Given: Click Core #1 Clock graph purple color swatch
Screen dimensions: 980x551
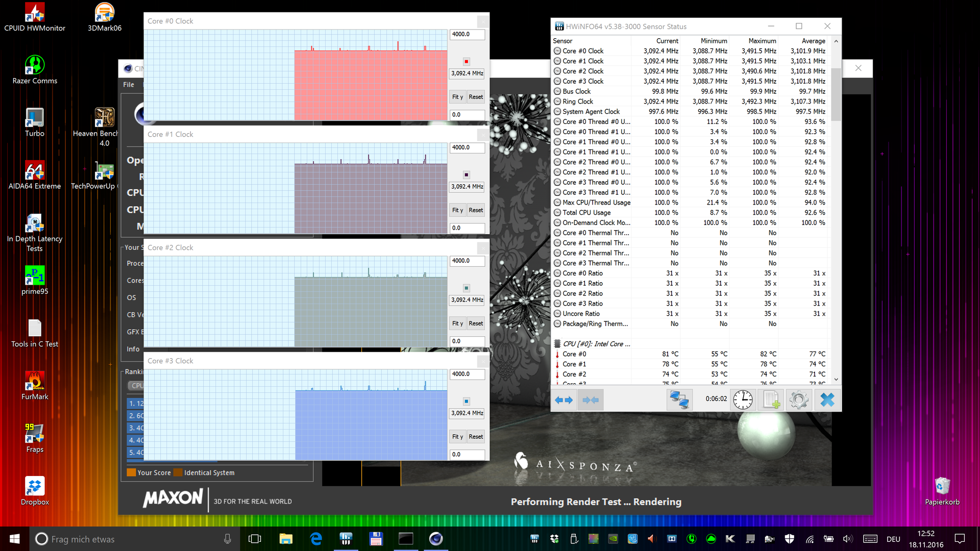Looking at the screenshot, I should click(466, 174).
